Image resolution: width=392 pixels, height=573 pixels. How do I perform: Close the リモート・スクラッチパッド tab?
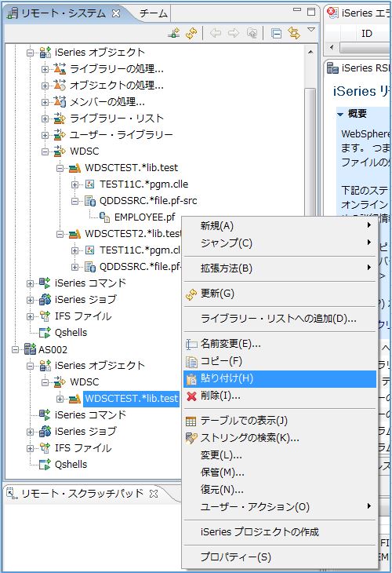point(154,494)
